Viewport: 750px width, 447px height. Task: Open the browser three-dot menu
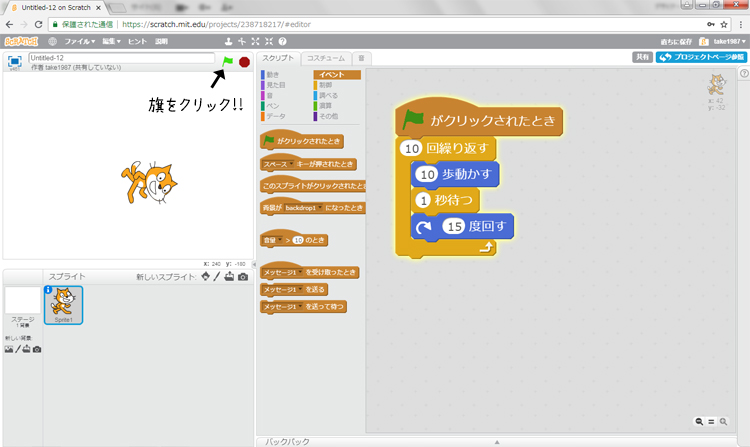tap(741, 24)
